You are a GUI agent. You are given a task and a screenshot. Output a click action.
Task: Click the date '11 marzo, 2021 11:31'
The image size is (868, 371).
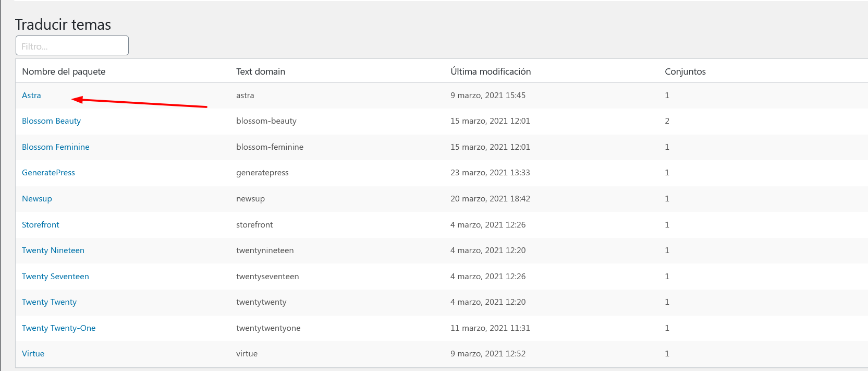point(490,328)
